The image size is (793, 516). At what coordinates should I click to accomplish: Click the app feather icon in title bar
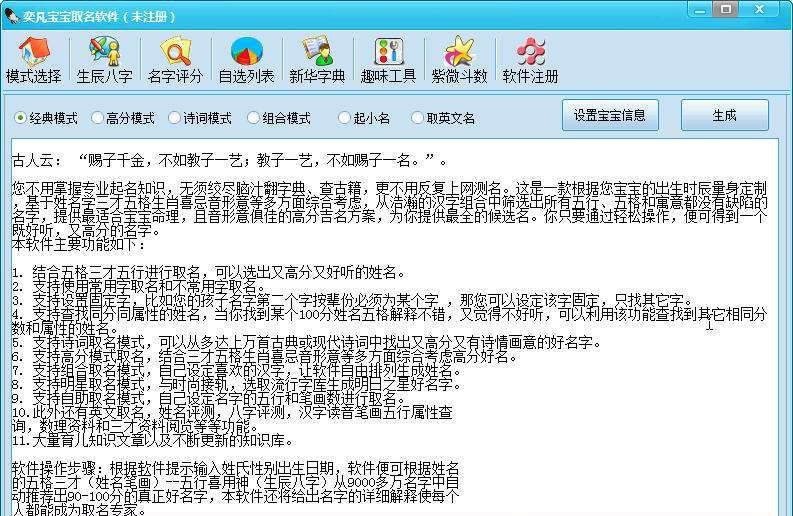11,15
